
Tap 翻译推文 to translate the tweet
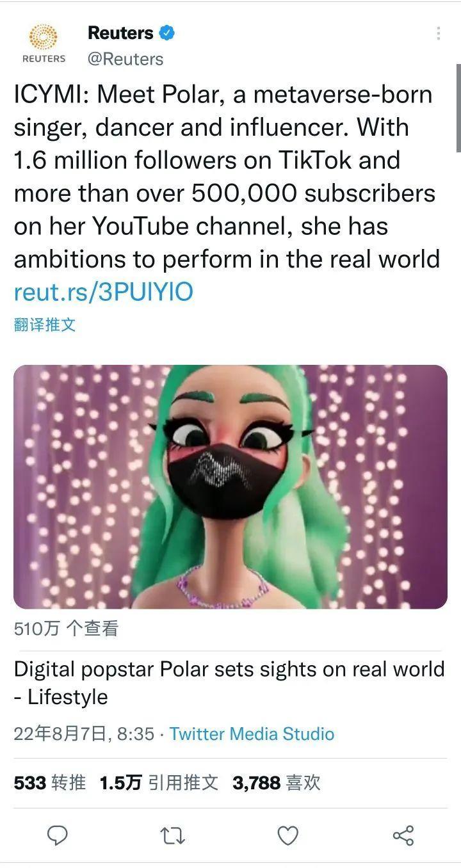(45, 325)
